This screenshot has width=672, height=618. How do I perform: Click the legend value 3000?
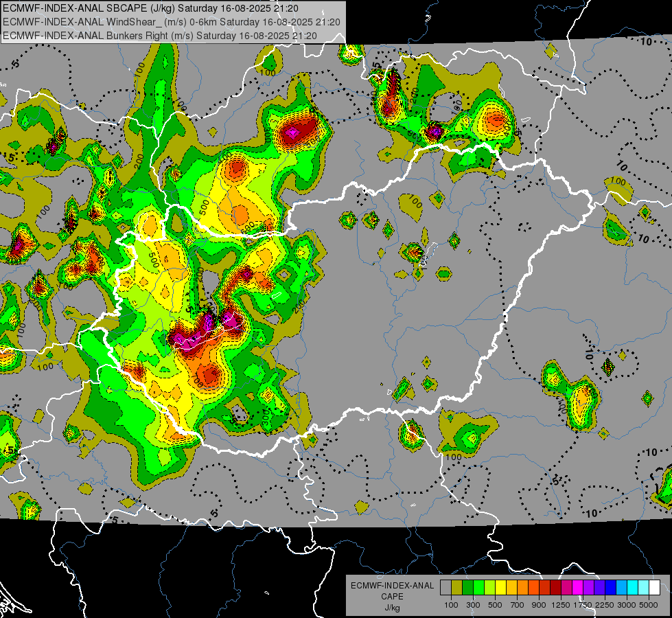(x=627, y=605)
